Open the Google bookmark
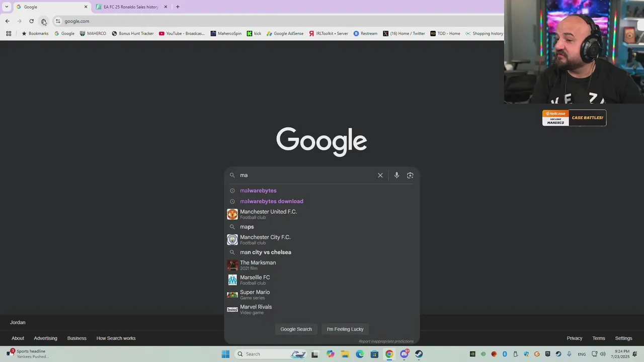Viewport: 644px width, 362px height. (x=64, y=34)
